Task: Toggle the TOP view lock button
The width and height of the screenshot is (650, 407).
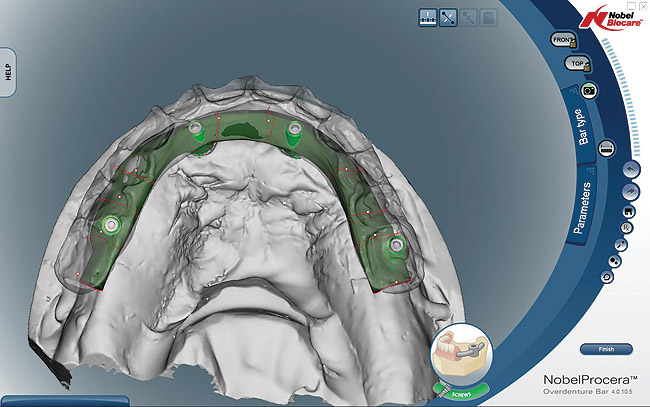Action: pyautogui.click(x=577, y=63)
